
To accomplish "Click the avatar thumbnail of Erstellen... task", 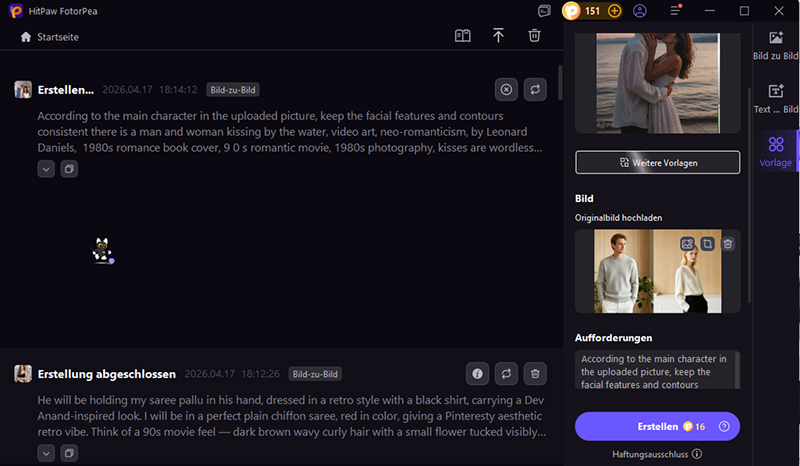I will pos(23,89).
